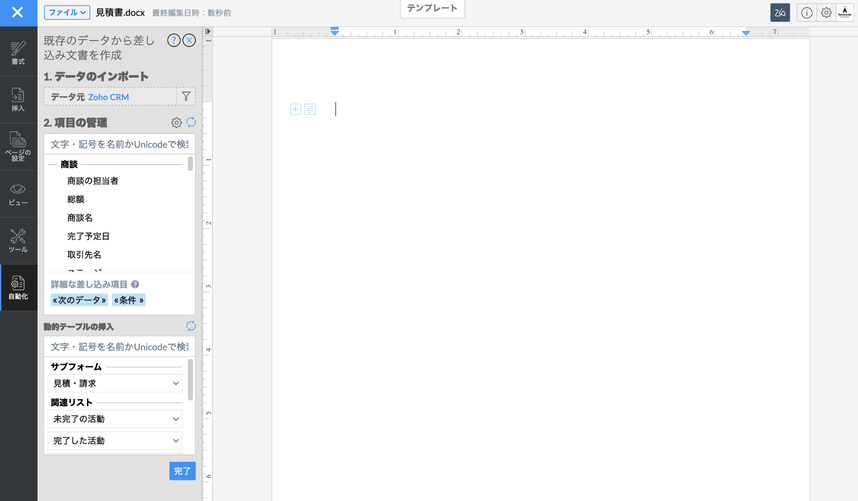Click the 完了 button
Image resolution: width=858 pixels, height=501 pixels.
182,470
